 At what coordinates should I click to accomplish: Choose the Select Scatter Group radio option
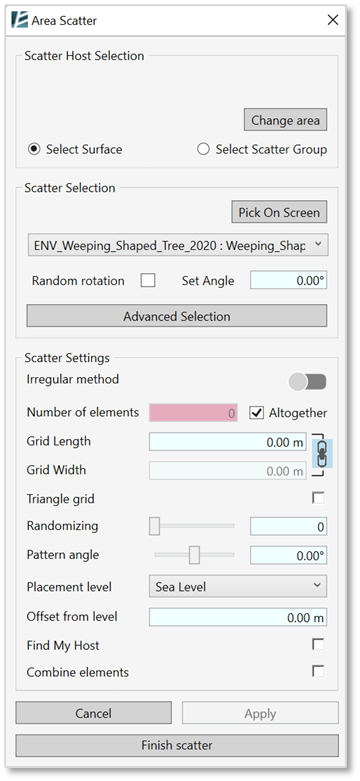point(203,149)
